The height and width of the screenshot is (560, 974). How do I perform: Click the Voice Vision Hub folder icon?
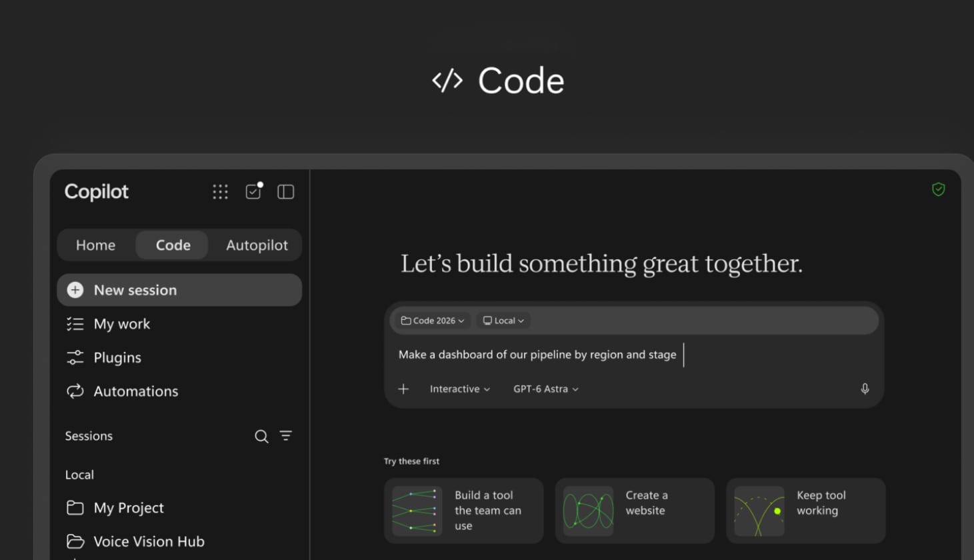pyautogui.click(x=75, y=541)
